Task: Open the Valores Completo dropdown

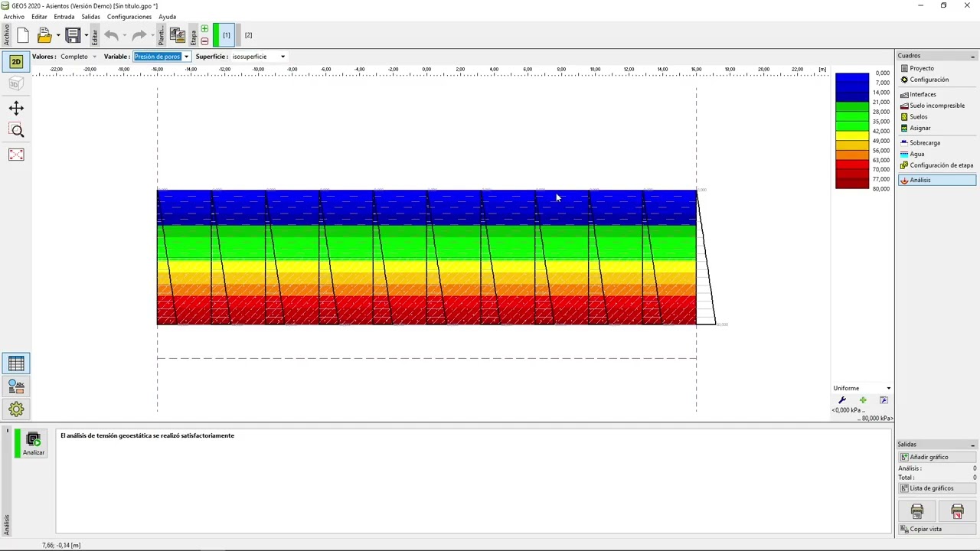Action: (x=79, y=57)
